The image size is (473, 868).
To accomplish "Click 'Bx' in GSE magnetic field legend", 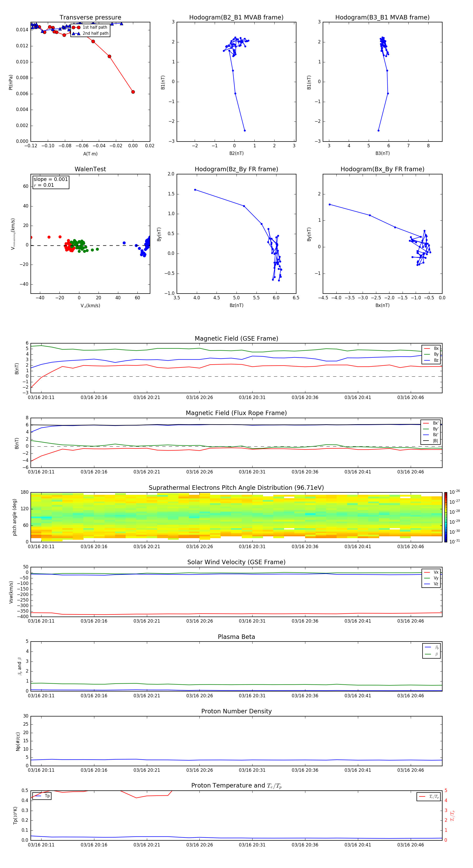I will 431,349.
